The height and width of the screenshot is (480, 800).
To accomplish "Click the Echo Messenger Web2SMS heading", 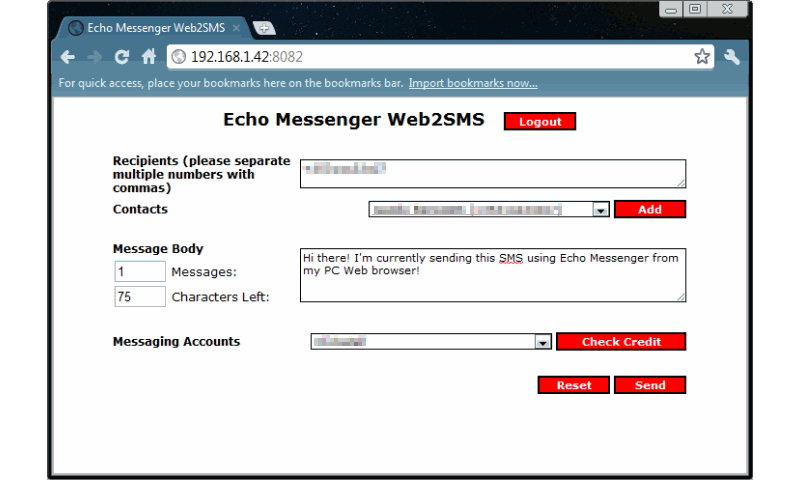I will [354, 119].
